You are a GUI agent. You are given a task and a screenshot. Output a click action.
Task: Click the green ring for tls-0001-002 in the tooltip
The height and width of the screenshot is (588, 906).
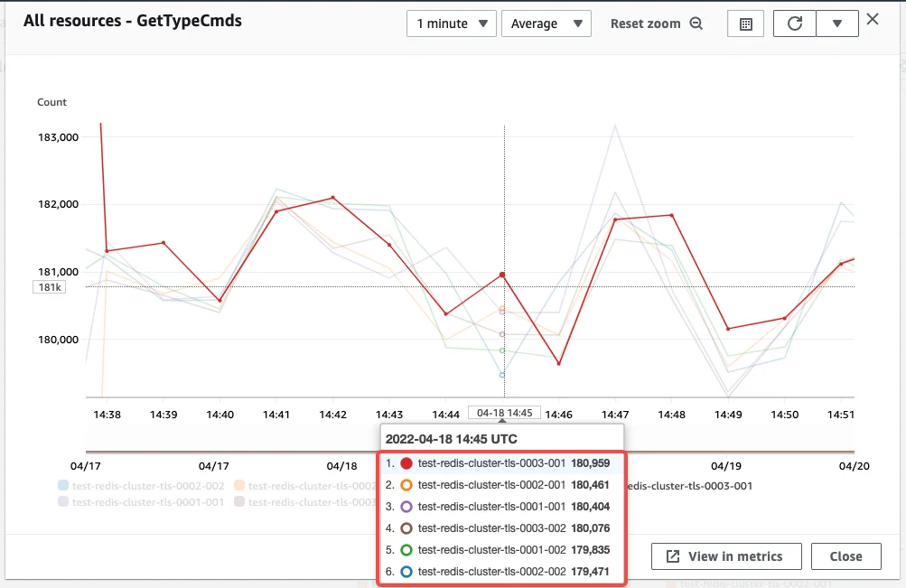[406, 550]
